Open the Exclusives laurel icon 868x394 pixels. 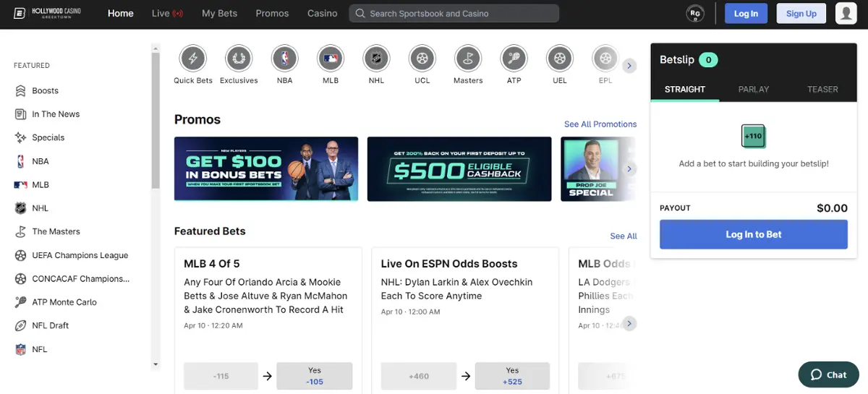pos(239,58)
